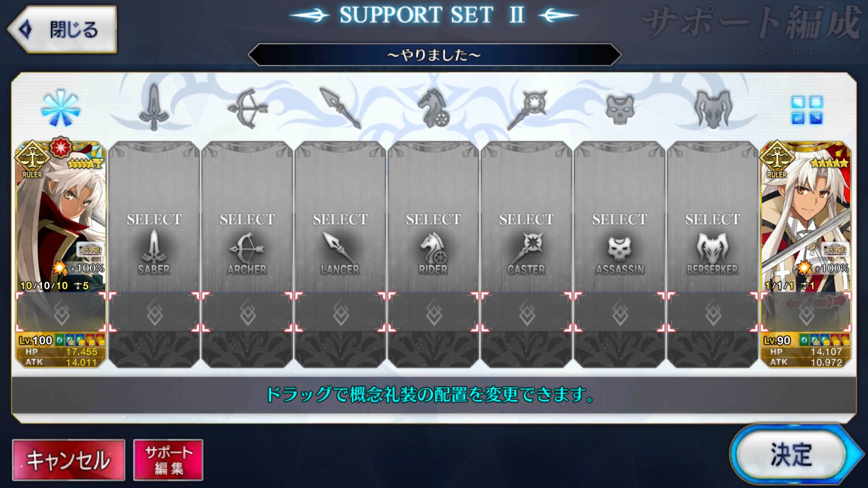The width and height of the screenshot is (868, 488).
Task: Go to previous support set arrow
Action: coord(309,16)
